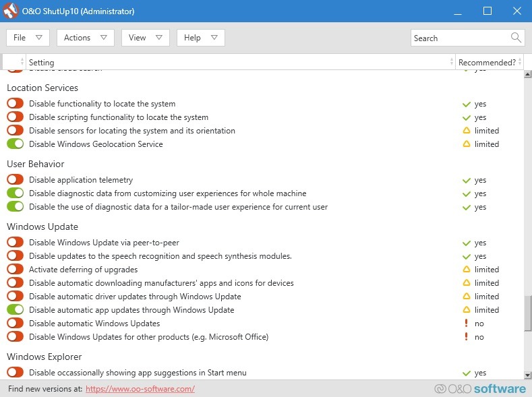
Task: Enable 'Disable Windows Update via peer-to-peer'
Action: tap(16, 243)
